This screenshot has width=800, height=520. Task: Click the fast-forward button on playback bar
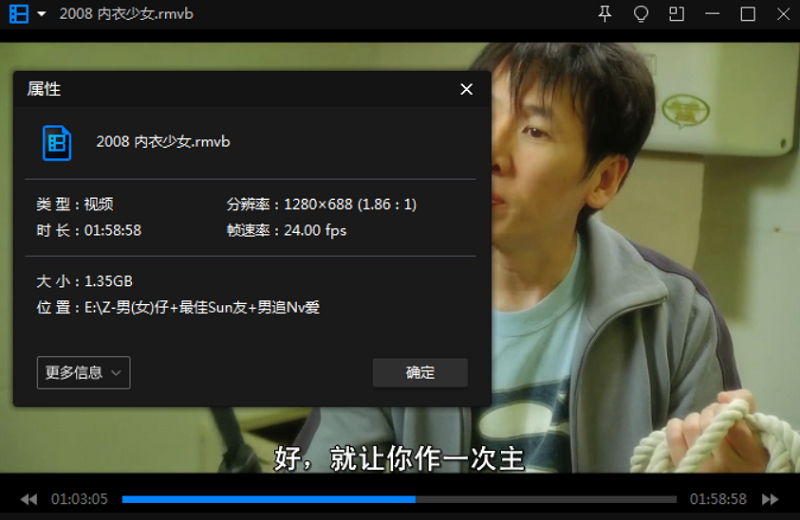pyautogui.click(x=770, y=499)
